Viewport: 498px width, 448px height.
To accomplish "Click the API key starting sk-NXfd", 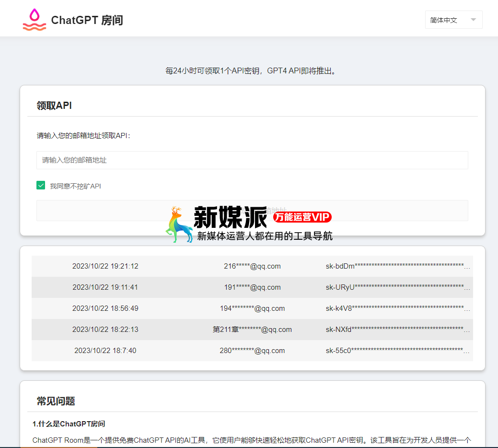I will pos(398,330).
